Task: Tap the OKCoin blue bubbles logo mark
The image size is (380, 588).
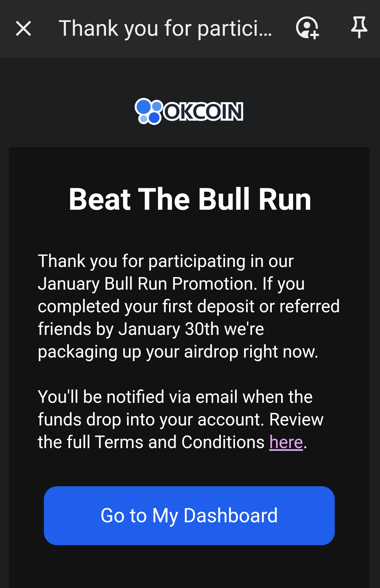Action: point(149,111)
